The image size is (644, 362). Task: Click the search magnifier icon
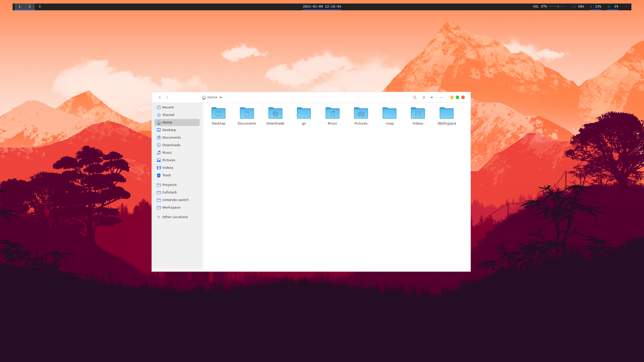coord(415,97)
